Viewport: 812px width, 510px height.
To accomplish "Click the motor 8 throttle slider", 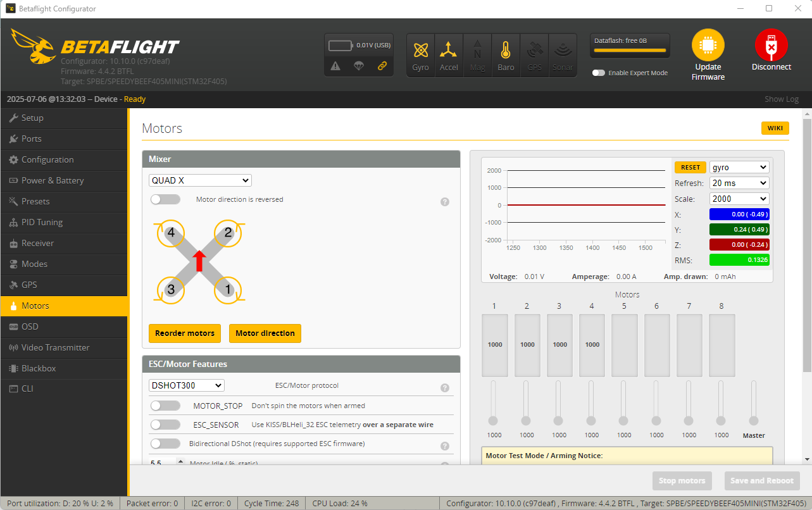I will 721,403.
